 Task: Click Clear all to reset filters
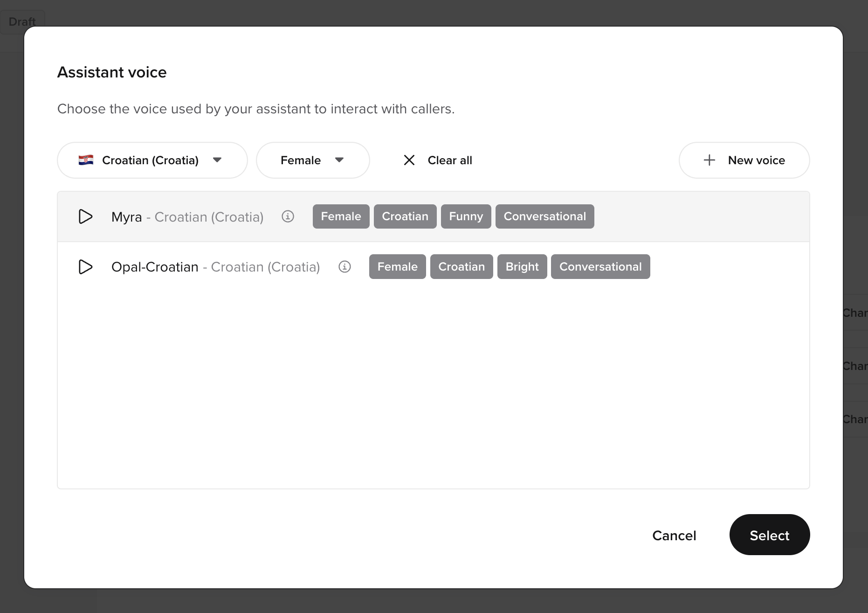point(450,160)
